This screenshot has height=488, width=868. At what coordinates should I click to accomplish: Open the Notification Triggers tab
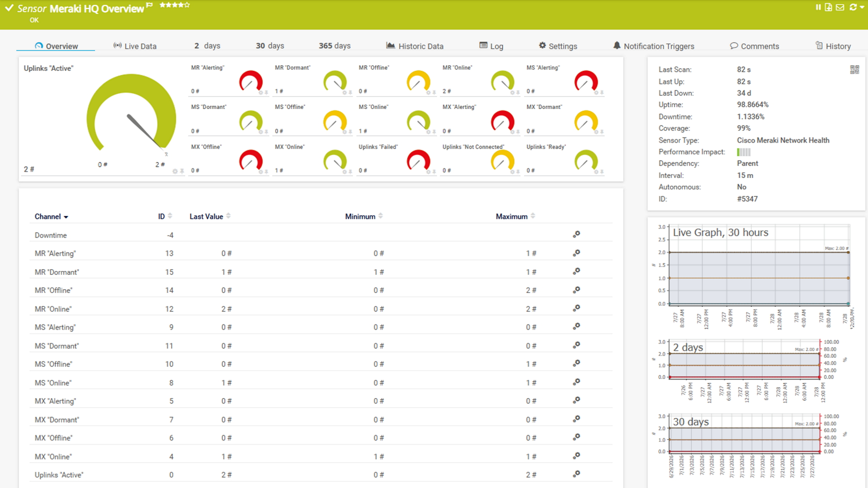[654, 46]
